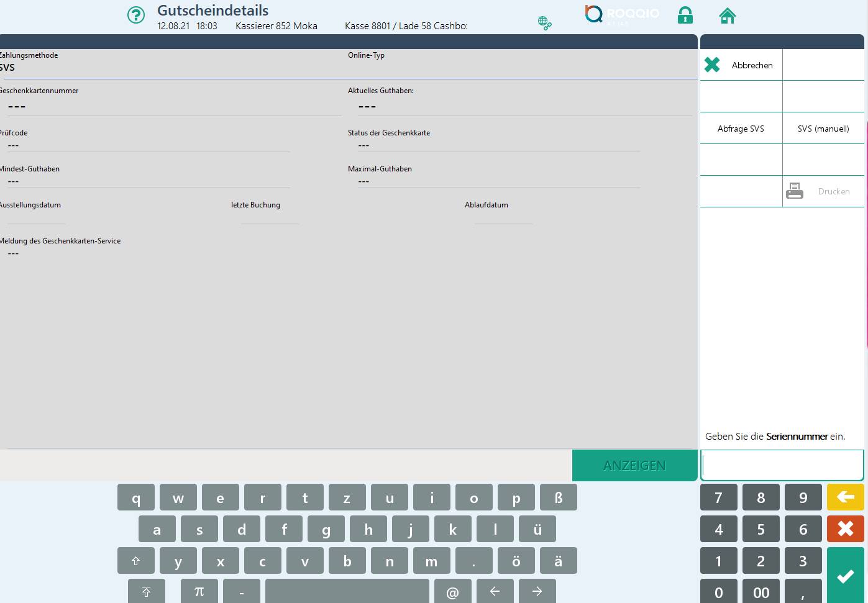
Task: Click the ANZEIGEN button
Action: click(x=634, y=466)
